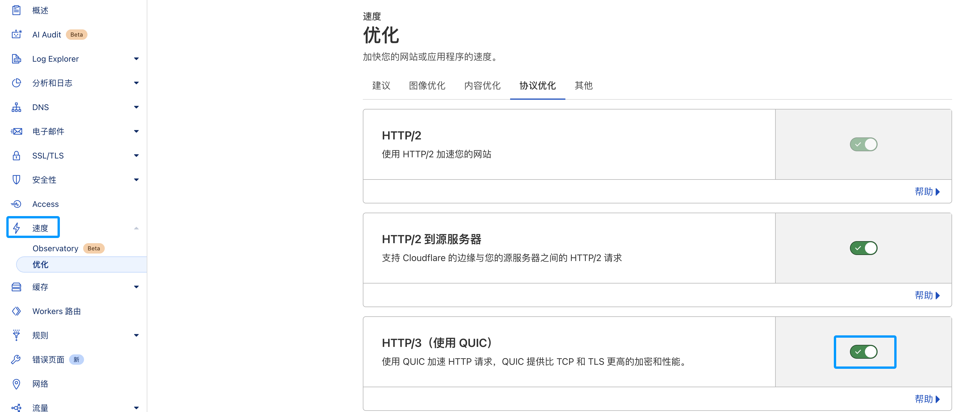Select the 网络 sidebar item
Image resolution: width=980 pixels, height=412 pixels.
coord(40,384)
